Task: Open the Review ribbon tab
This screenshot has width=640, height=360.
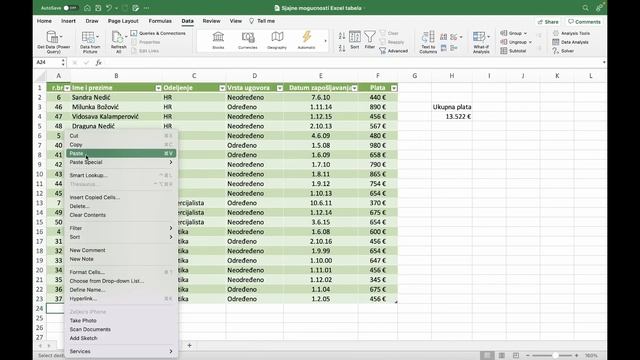Action: [x=211, y=21]
